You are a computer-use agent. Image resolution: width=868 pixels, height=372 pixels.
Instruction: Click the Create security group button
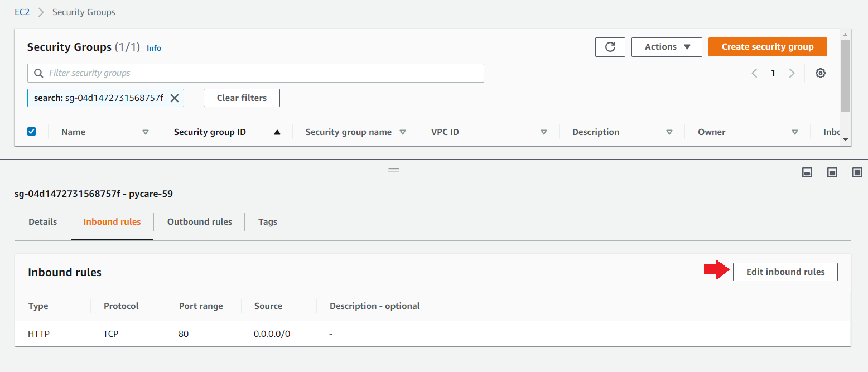coord(767,47)
